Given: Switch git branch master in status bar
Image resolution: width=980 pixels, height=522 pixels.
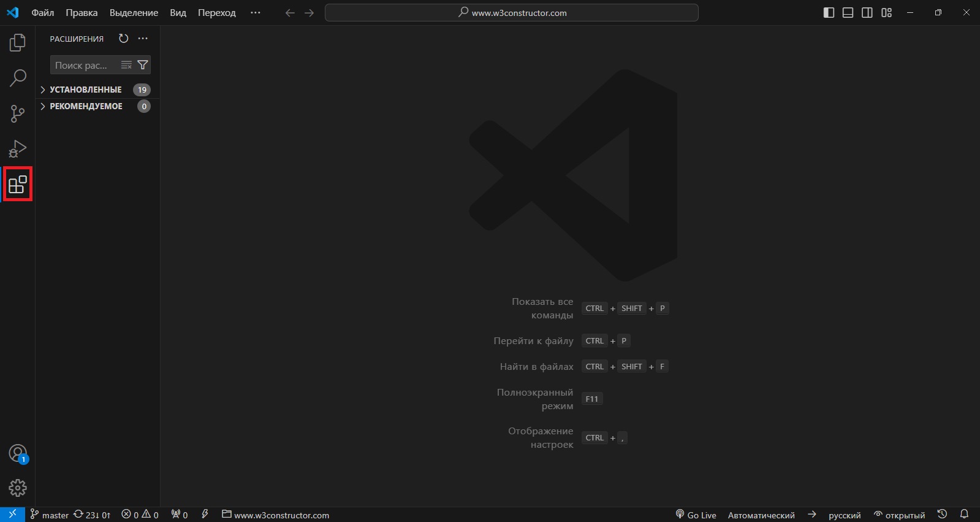Looking at the screenshot, I should coord(49,515).
